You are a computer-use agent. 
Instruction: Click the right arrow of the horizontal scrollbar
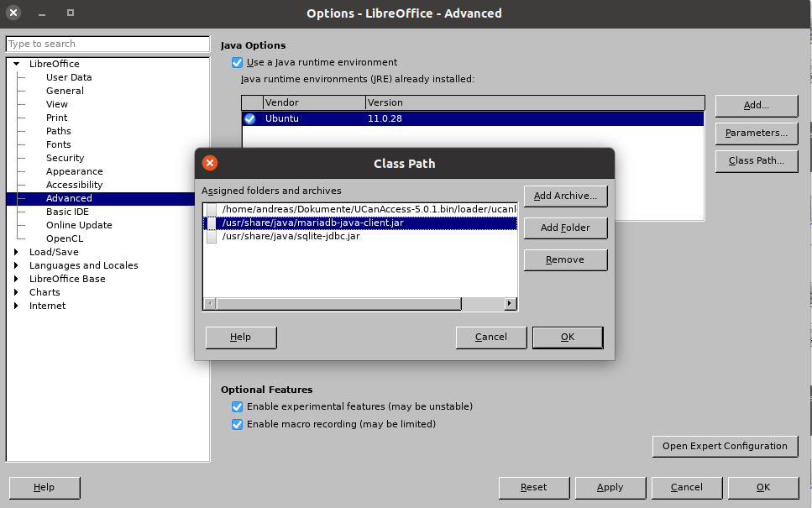click(x=511, y=304)
